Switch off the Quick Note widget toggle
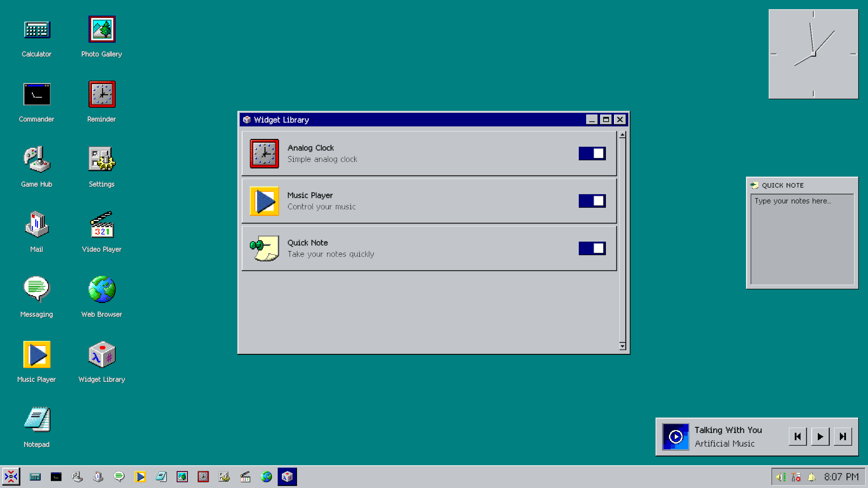The height and width of the screenshot is (488, 868). tap(592, 248)
